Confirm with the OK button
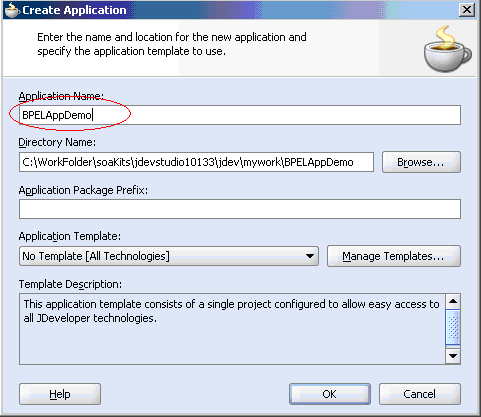 click(330, 394)
